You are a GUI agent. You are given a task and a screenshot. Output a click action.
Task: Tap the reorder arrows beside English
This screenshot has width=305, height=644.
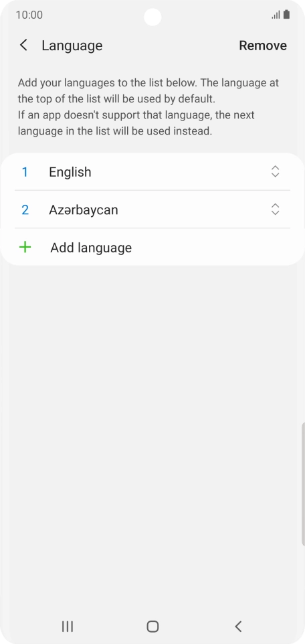pos(275,171)
